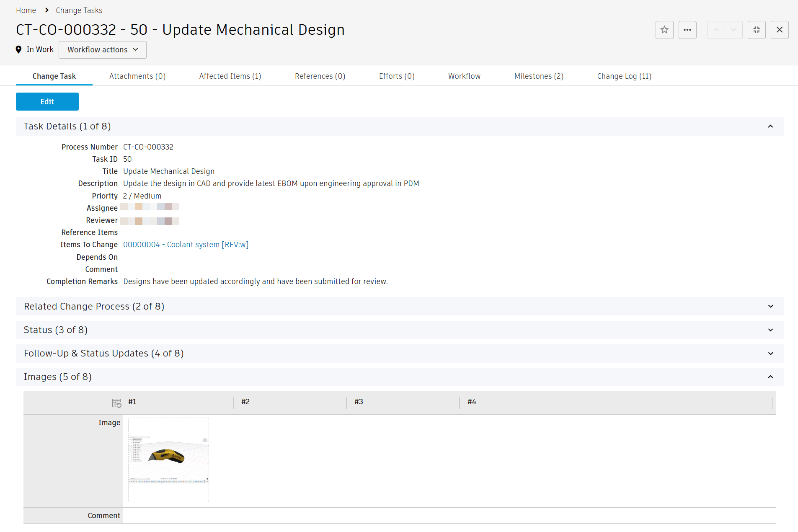Close the change task panel
798x532 pixels.
[780, 30]
